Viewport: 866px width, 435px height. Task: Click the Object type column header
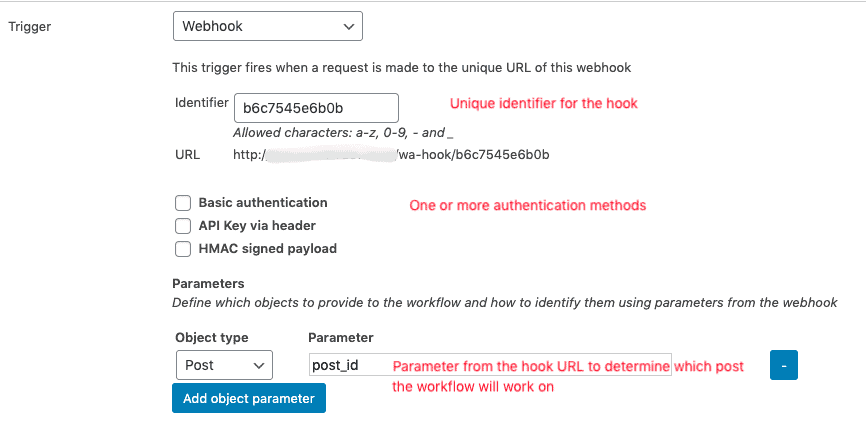click(x=212, y=337)
